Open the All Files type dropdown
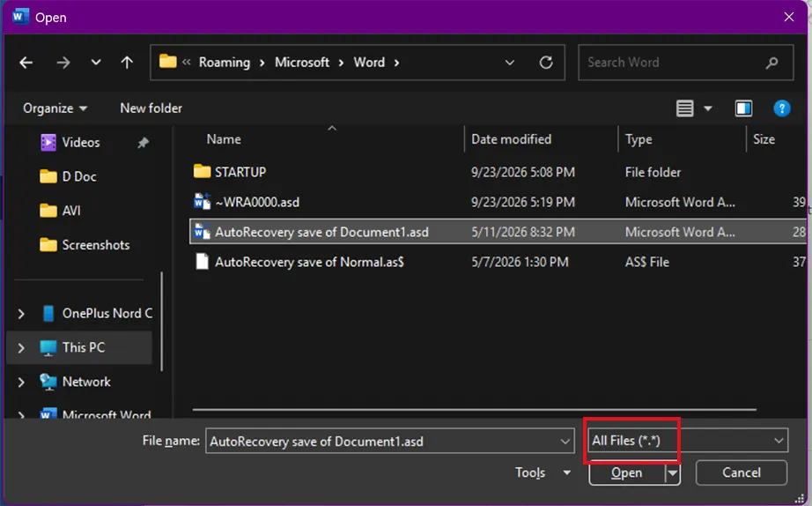The width and height of the screenshot is (812, 506). (688, 441)
